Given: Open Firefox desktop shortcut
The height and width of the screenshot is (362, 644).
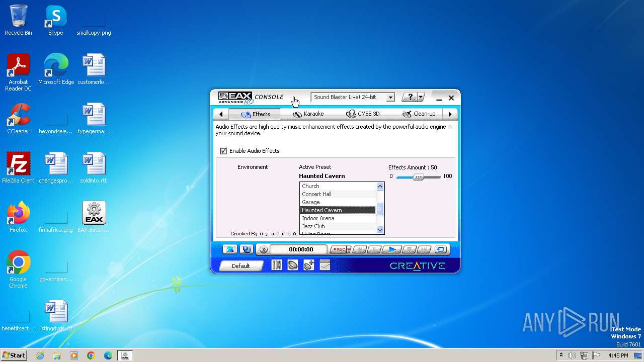Looking at the screenshot, I should (x=18, y=217).
